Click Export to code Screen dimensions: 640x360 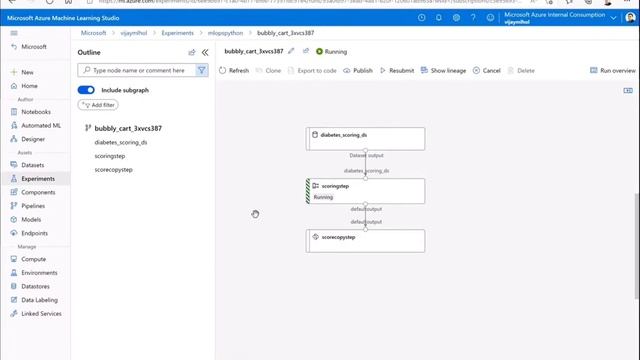tap(312, 71)
